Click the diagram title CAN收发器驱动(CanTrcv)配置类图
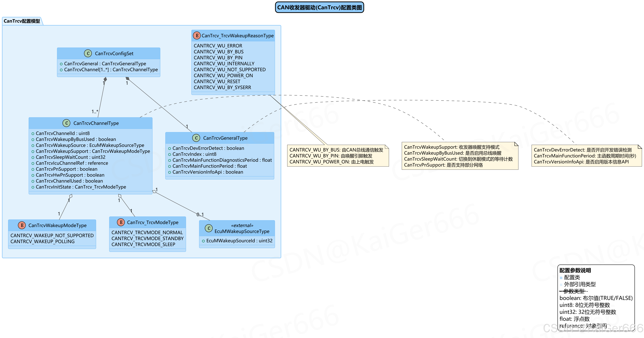Image resolution: width=644 pixels, height=338 pixels. point(319,7)
